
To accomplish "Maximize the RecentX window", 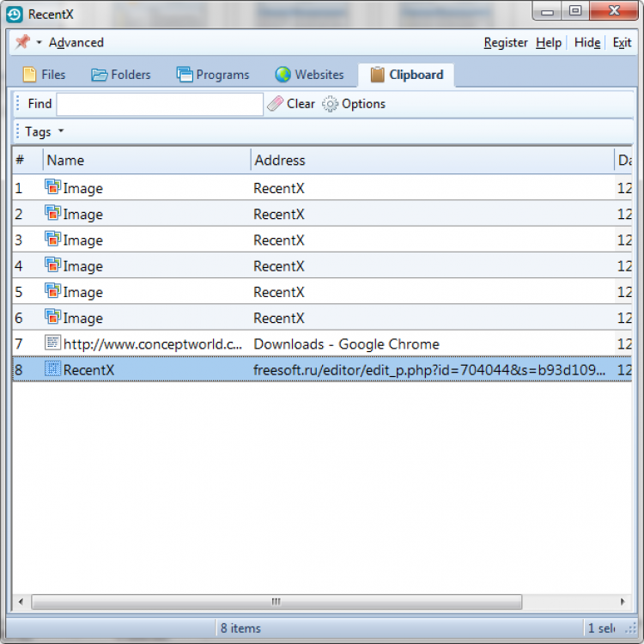I will [575, 10].
